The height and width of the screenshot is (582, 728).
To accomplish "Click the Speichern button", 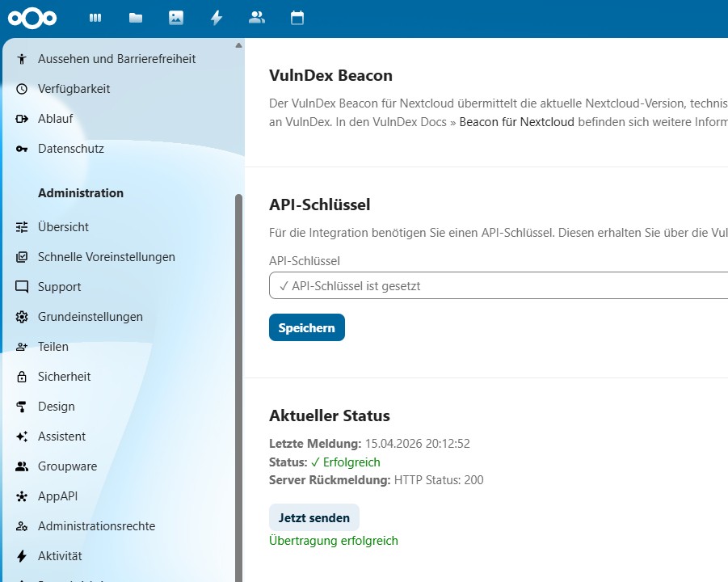I will click(x=306, y=327).
